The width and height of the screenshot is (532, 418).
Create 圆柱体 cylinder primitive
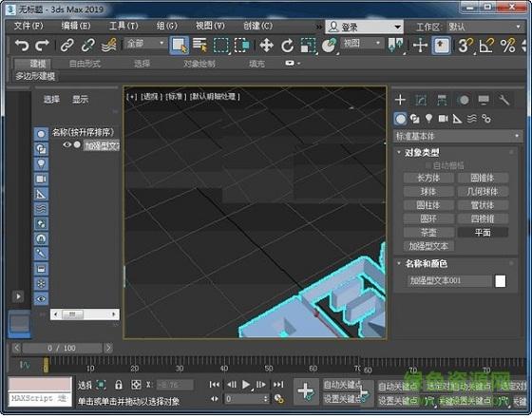[x=428, y=205]
